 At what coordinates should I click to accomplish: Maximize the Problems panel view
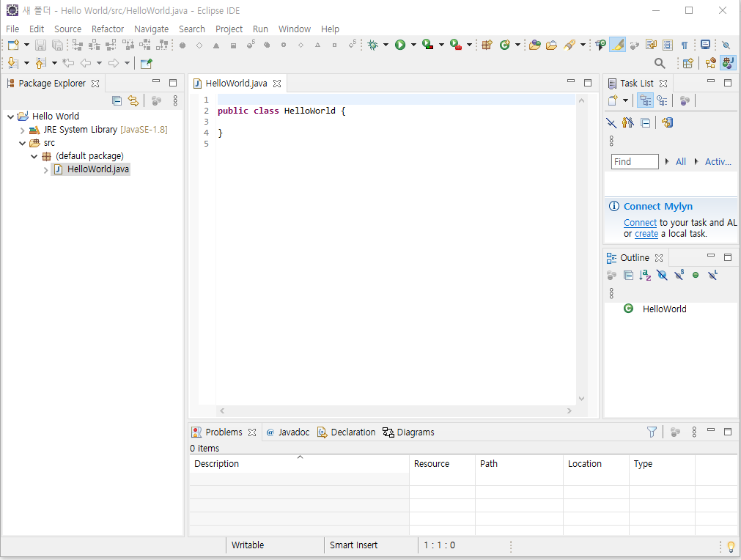(728, 432)
